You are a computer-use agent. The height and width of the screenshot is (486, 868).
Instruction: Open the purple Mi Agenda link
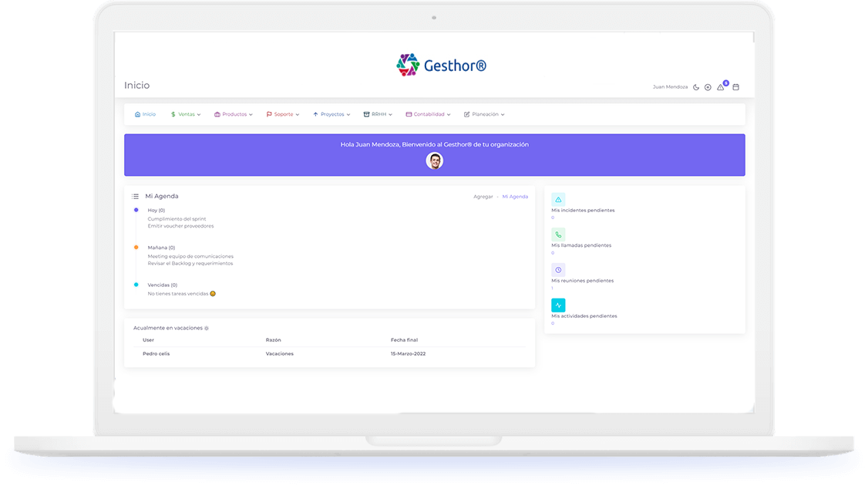515,197
